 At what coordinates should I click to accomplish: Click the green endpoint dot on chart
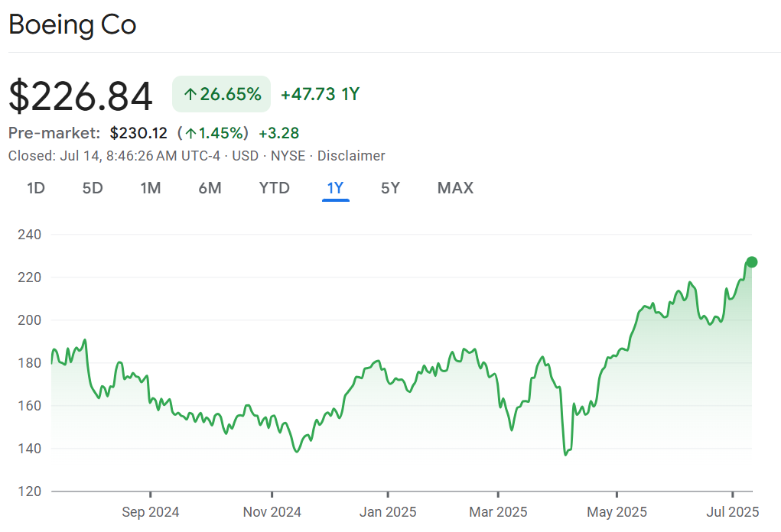pyautogui.click(x=752, y=261)
